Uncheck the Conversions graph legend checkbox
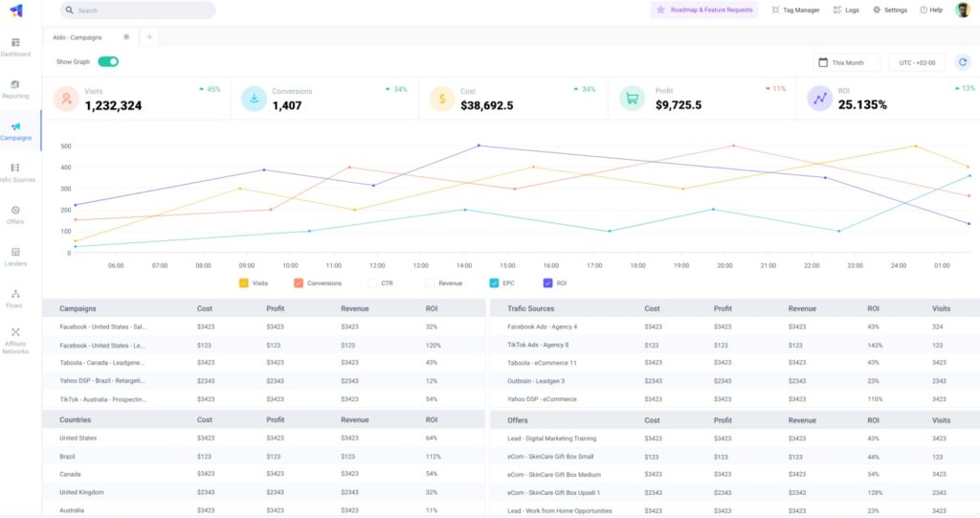Screen dimensions: 980x518 [299, 283]
